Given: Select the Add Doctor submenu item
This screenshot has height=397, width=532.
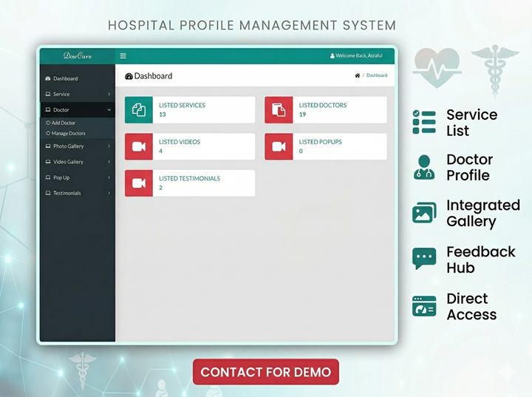Looking at the screenshot, I should tap(64, 123).
